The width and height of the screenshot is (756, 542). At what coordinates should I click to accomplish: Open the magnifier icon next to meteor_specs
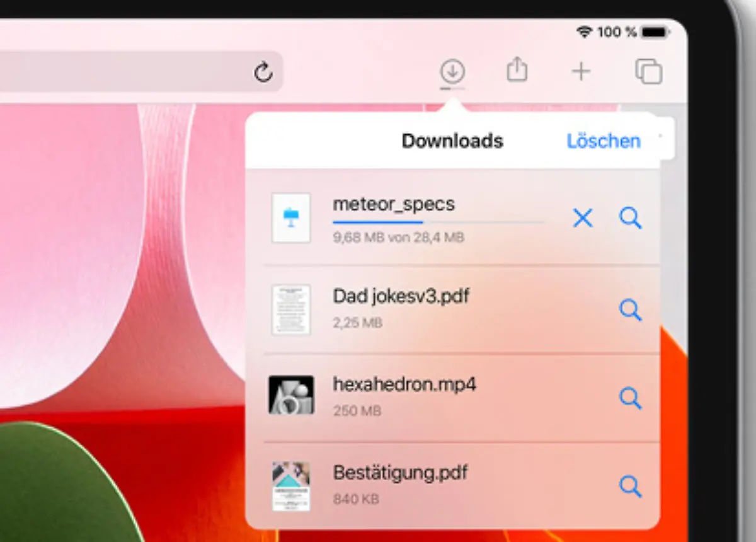coord(630,218)
